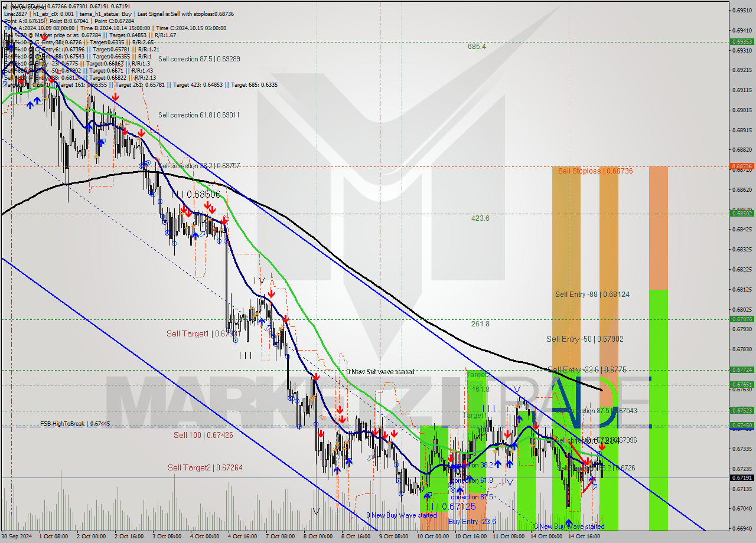756x543 pixels.
Task: Select the '261.8' Fibonacci level label
Action: point(480,324)
